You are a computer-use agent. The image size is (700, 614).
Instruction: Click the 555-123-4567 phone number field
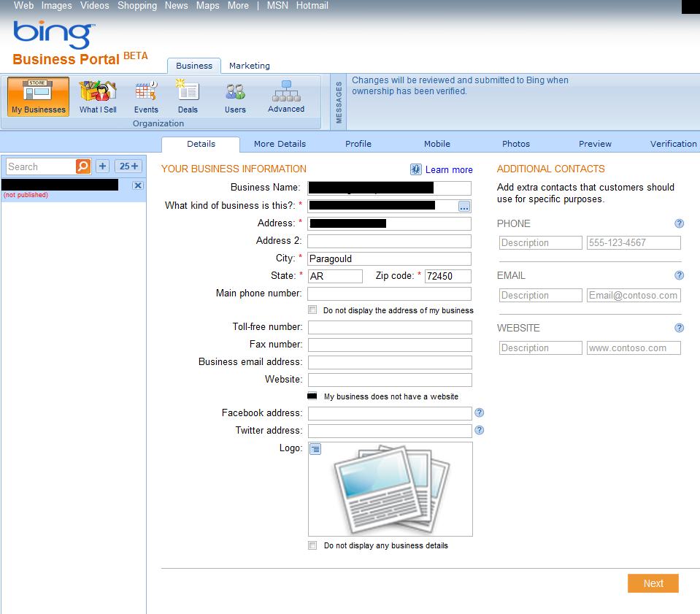(634, 242)
